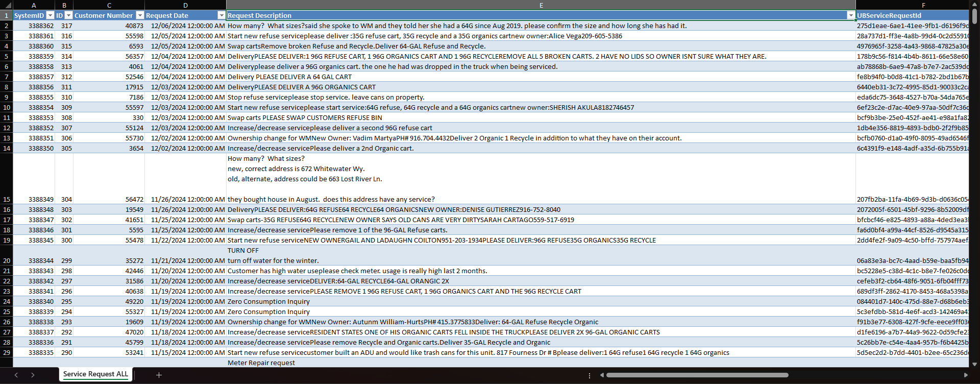Click the vertical scrollbar up arrow

pos(974,4)
